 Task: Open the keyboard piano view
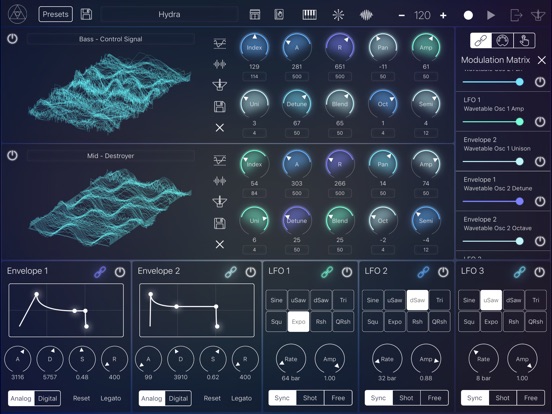(309, 15)
